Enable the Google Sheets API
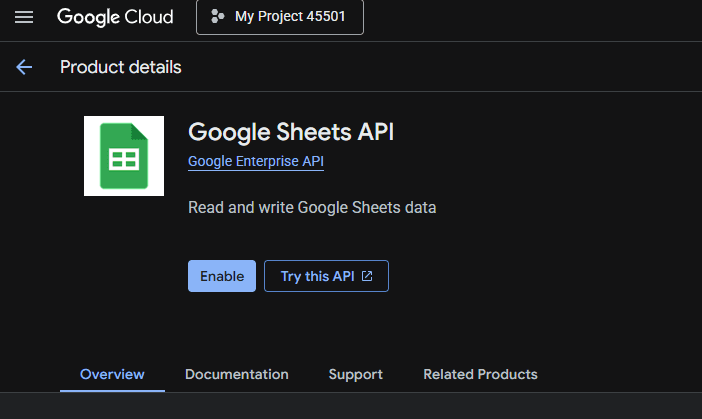Screen dimensions: 702x419 click(x=222, y=276)
